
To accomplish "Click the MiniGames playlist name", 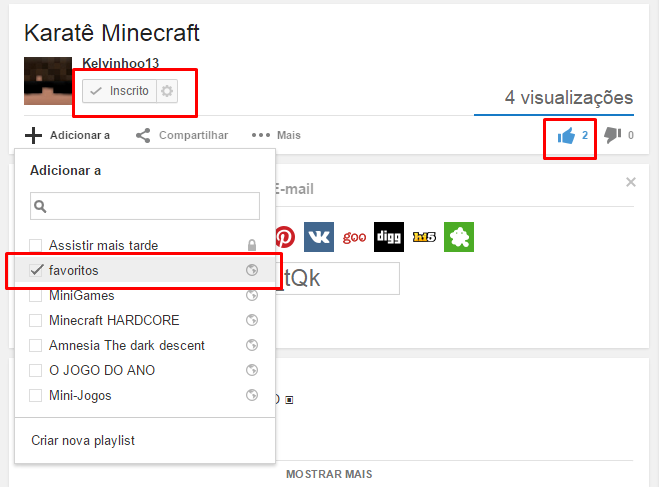I will (82, 296).
